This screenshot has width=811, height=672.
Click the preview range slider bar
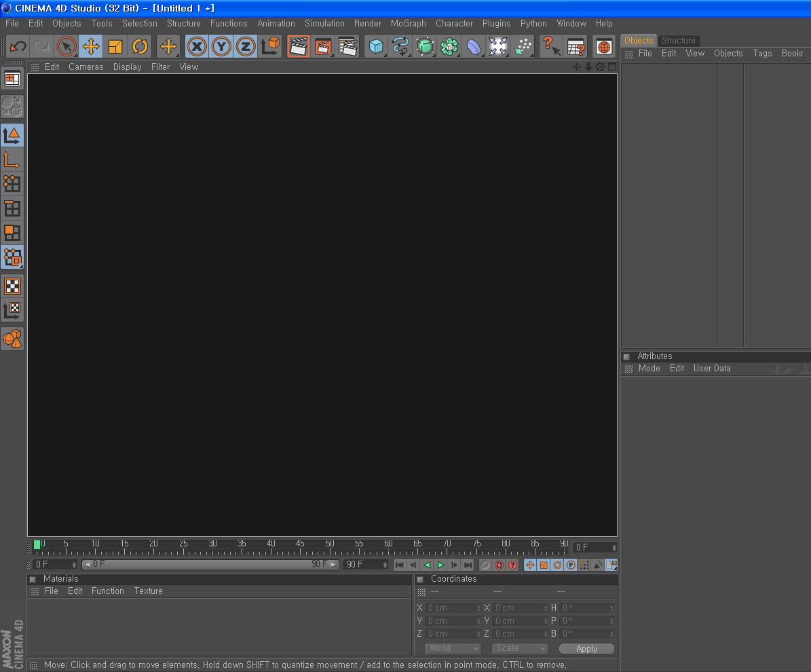[210, 564]
